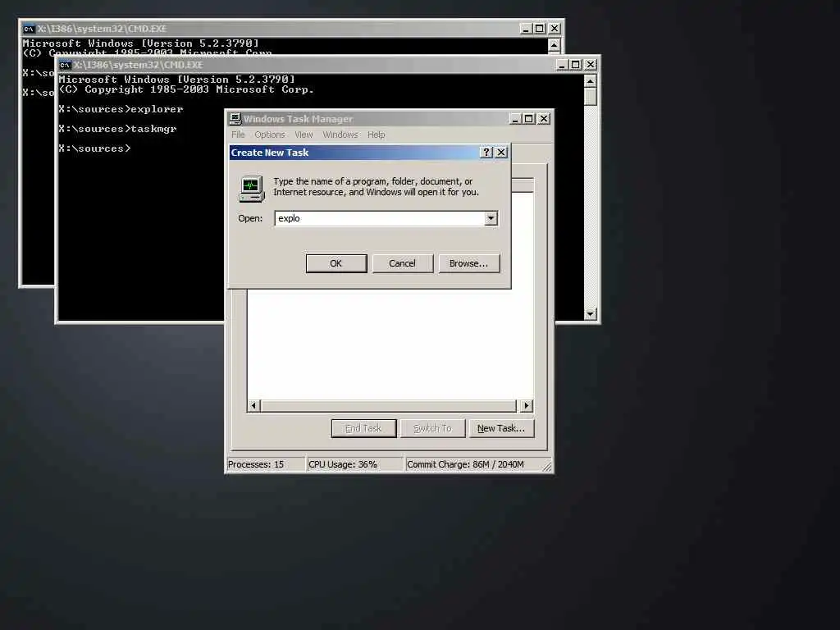Click the New Task... button
Screen dimensions: 840x630
(x=501, y=428)
